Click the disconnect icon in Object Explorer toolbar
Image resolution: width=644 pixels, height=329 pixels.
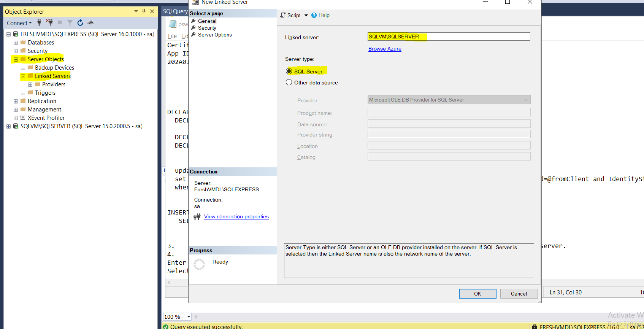(49, 22)
